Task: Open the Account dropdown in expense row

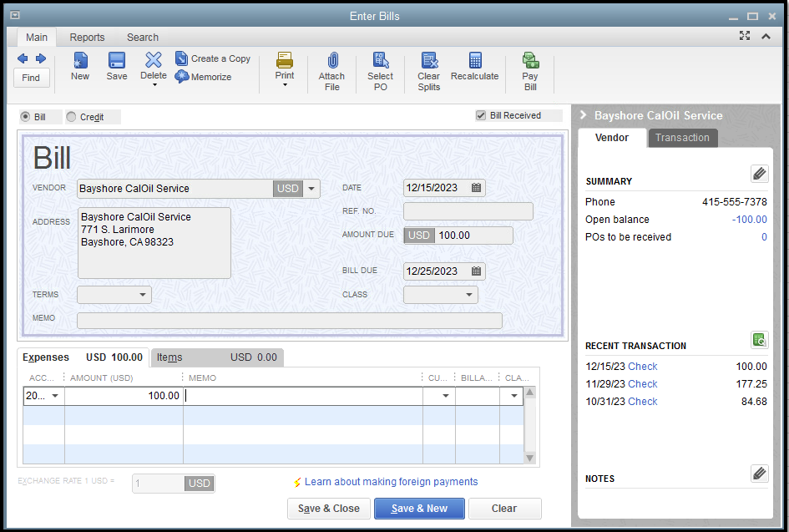Action: [x=55, y=396]
